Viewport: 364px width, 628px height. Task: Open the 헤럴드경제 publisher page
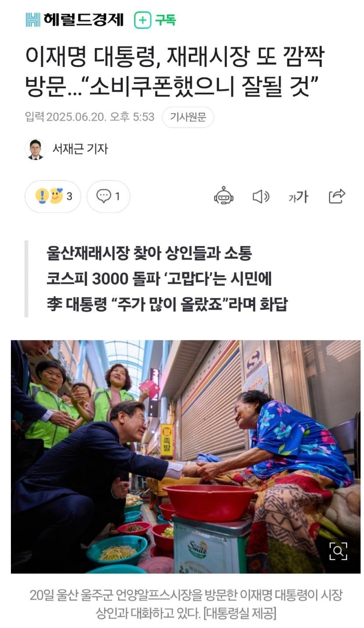tap(84, 20)
